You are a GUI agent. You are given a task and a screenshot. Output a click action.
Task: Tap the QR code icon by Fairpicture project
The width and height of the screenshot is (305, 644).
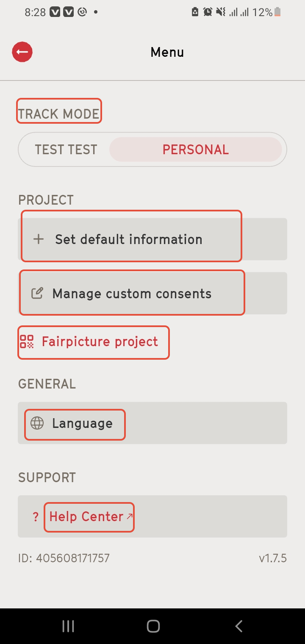coord(27,341)
